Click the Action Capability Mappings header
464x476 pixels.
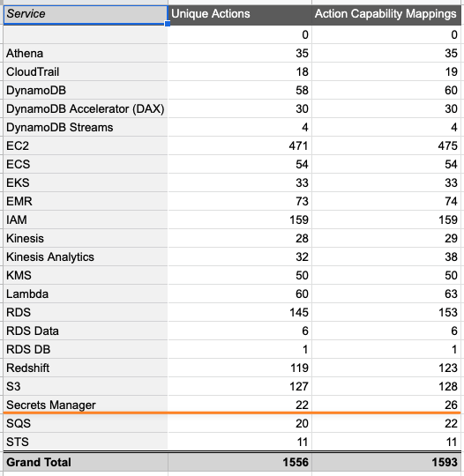(386, 15)
